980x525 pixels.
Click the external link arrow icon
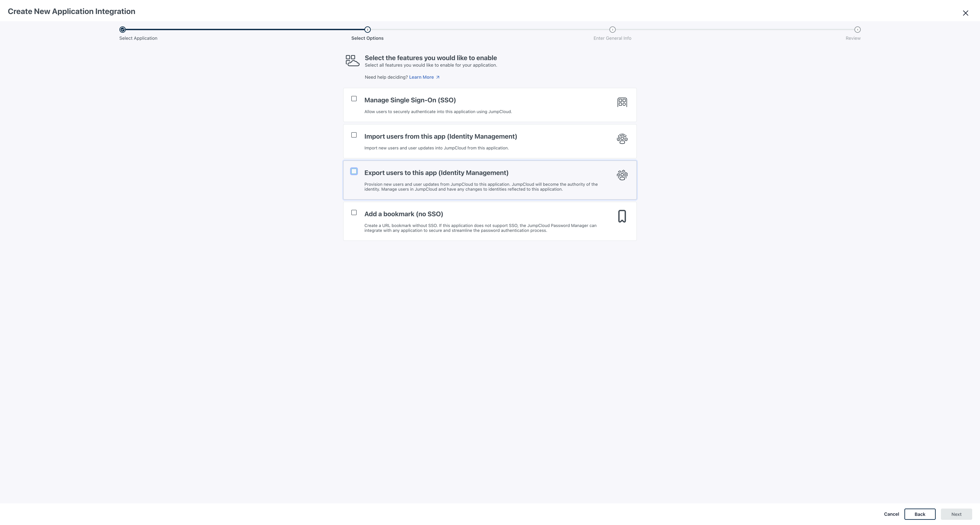tap(438, 77)
